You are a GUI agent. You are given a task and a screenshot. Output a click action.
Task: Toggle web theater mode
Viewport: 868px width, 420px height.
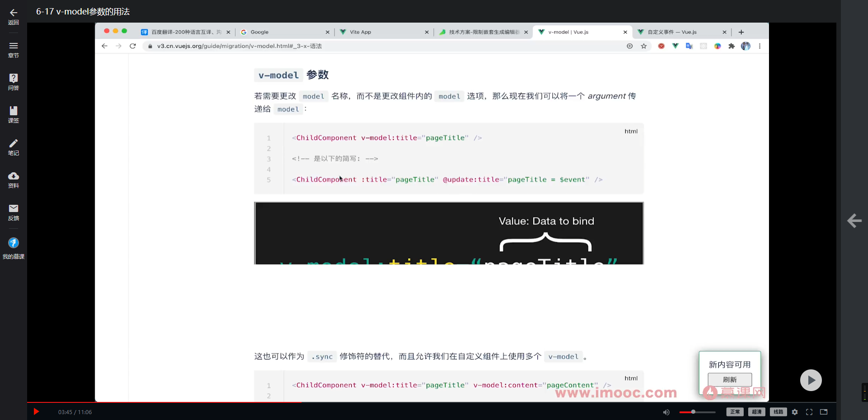[x=824, y=412]
